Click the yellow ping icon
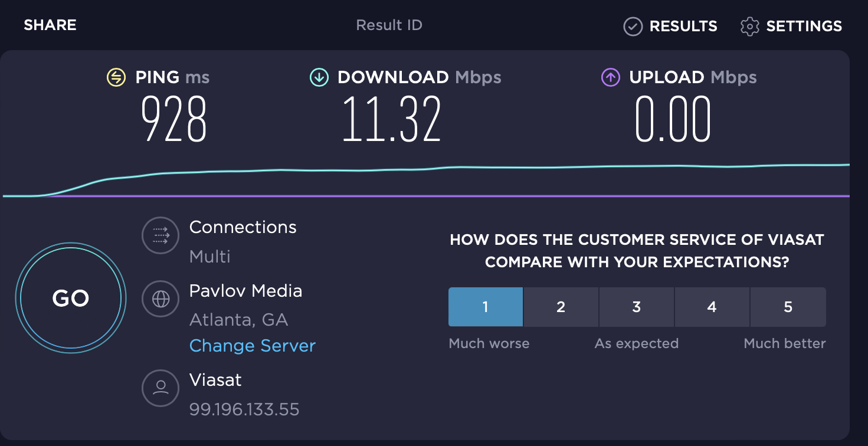 tap(116, 77)
